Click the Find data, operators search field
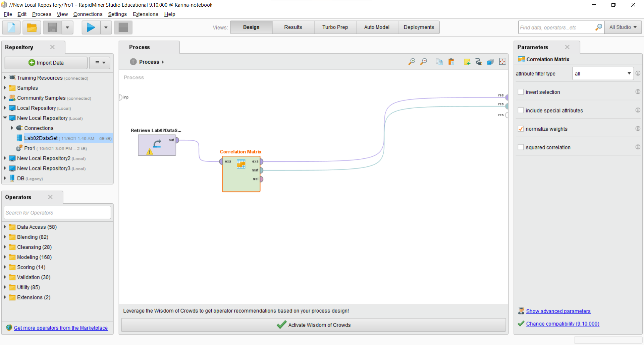 pyautogui.click(x=557, y=27)
